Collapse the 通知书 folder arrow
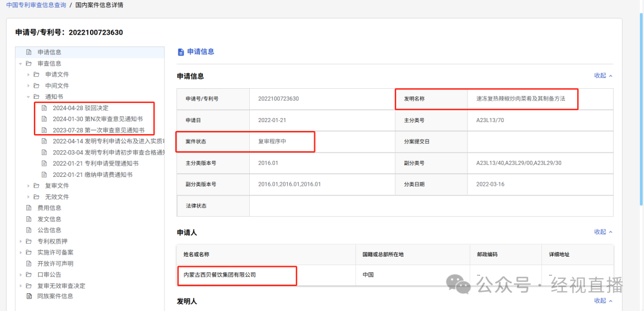Screen dimensions: 644x311 coord(29,97)
